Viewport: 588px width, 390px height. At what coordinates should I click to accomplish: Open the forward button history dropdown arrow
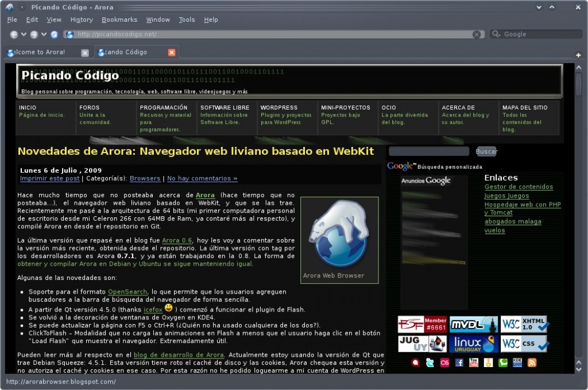tap(43, 34)
